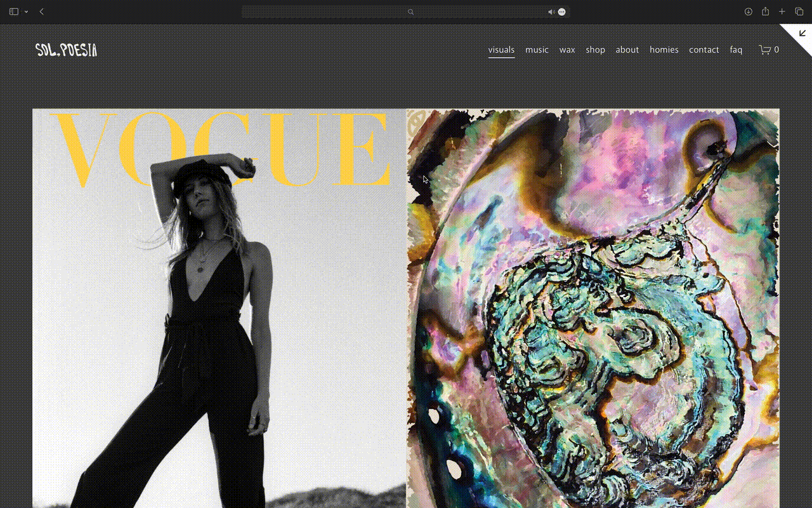The width and height of the screenshot is (812, 508).
Task: Open the shopping cart
Action: (769, 50)
